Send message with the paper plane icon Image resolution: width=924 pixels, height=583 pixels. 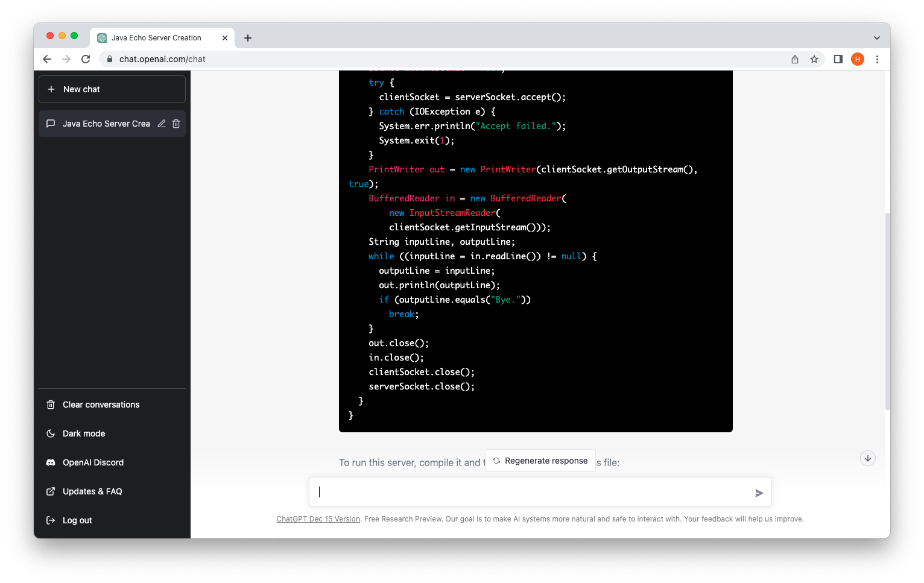(x=759, y=493)
